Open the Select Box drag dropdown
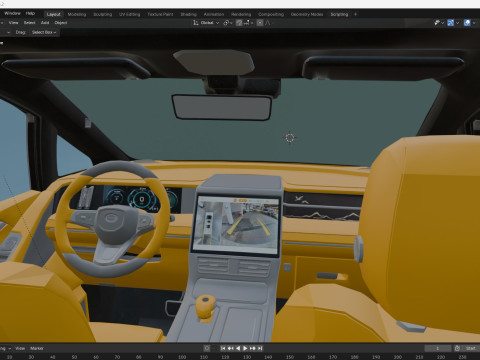The image size is (480, 360). tap(44, 32)
